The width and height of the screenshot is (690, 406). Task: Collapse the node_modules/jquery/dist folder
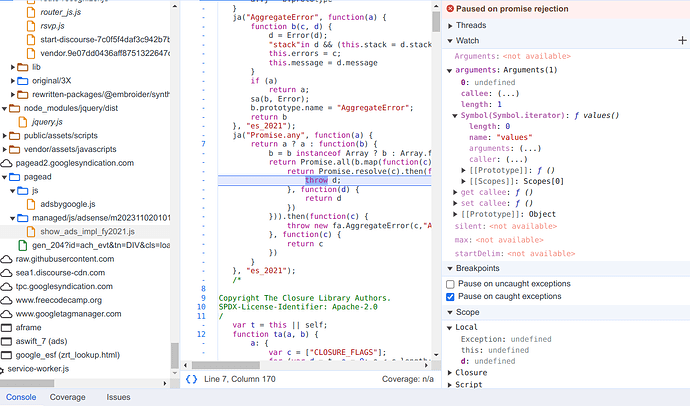(x=4, y=108)
